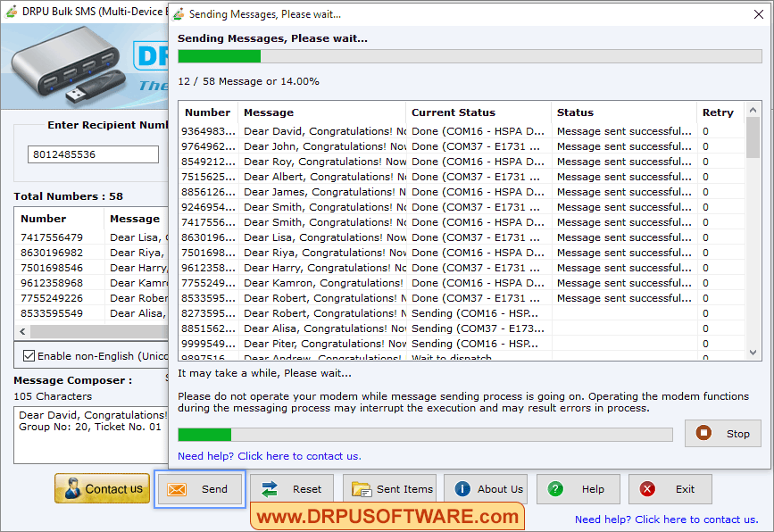Viewport: 774px width, 532px height.
Task: Select row with number 8273595...
Action: pyautogui.click(x=462, y=313)
